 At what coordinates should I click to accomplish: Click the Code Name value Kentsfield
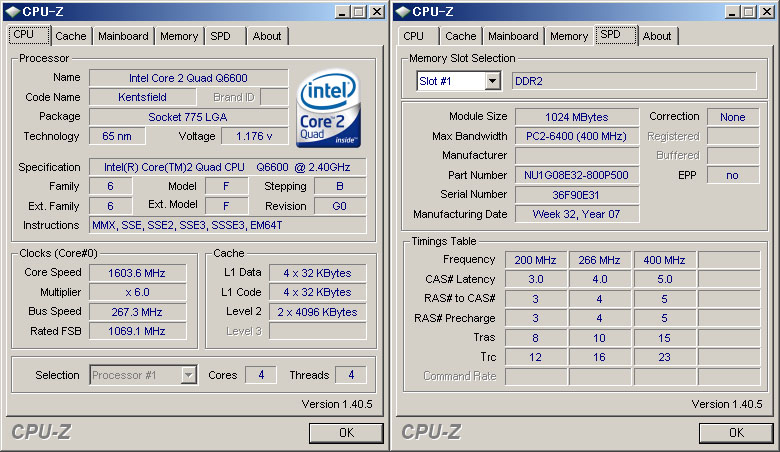[142, 97]
